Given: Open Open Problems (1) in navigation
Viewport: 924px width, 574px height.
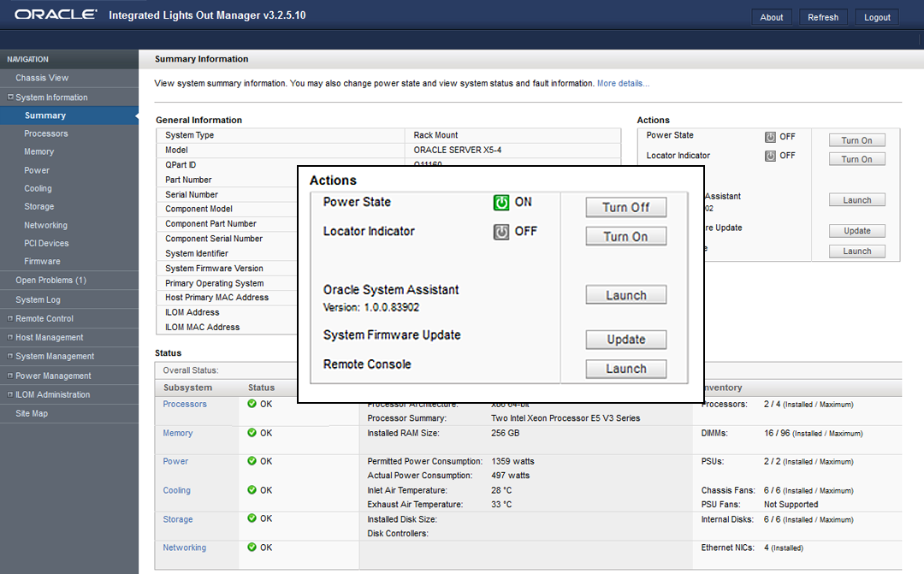Looking at the screenshot, I should (50, 280).
